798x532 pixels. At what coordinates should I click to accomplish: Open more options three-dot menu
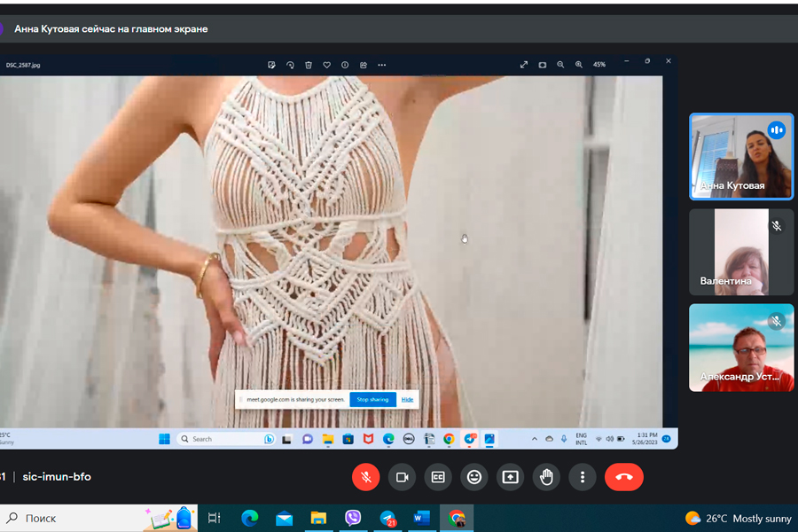click(583, 477)
